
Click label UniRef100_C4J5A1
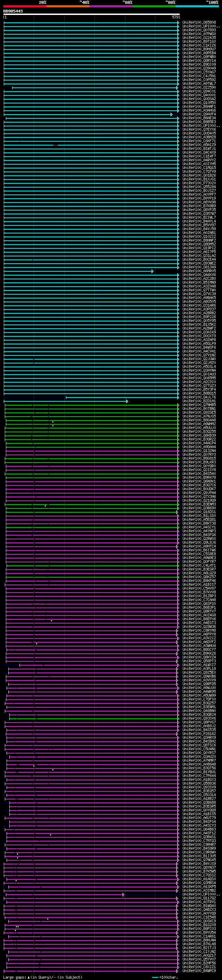tap(199, 76)
